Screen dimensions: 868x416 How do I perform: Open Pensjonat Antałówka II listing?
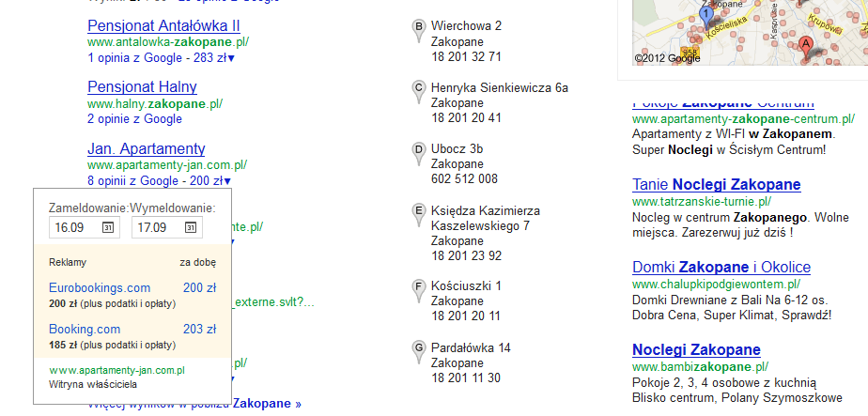163,25
